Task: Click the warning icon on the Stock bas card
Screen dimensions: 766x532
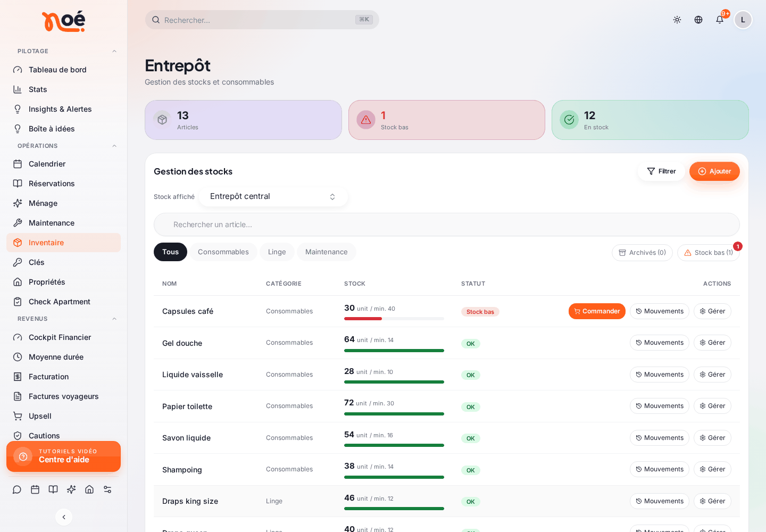Action: click(x=366, y=120)
